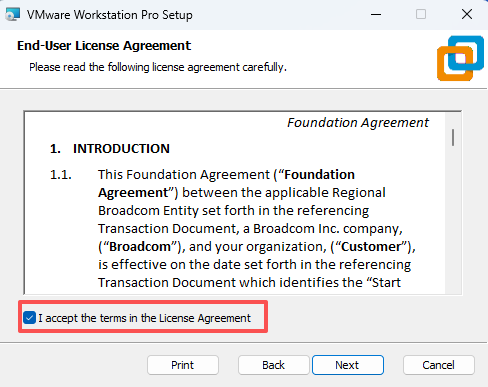
Task: Close the setup window
Action: coord(467,14)
